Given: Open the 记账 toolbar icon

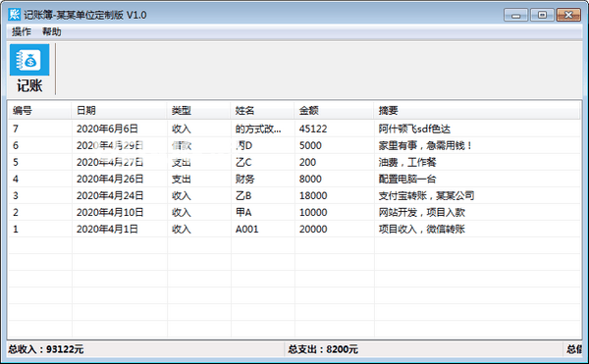Looking at the screenshot, I should click(x=29, y=69).
